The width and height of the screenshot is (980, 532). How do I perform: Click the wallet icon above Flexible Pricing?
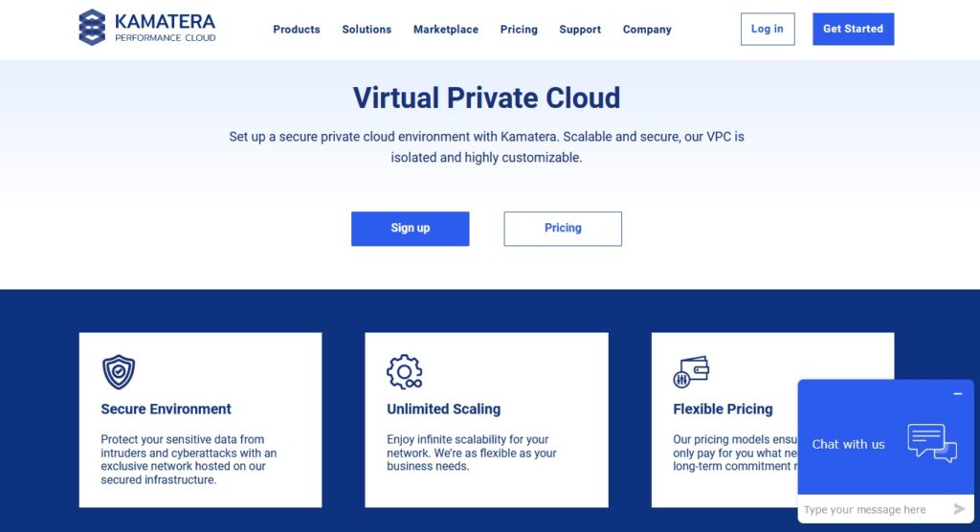pos(691,371)
